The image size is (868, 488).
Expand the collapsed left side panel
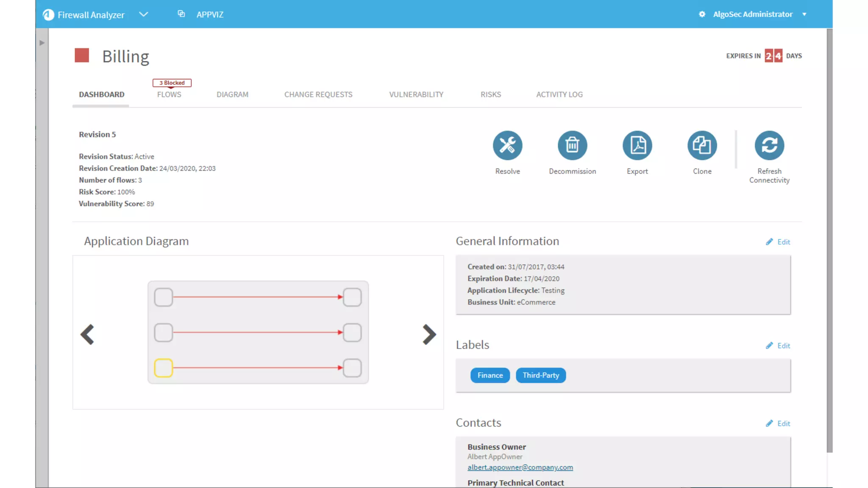42,43
